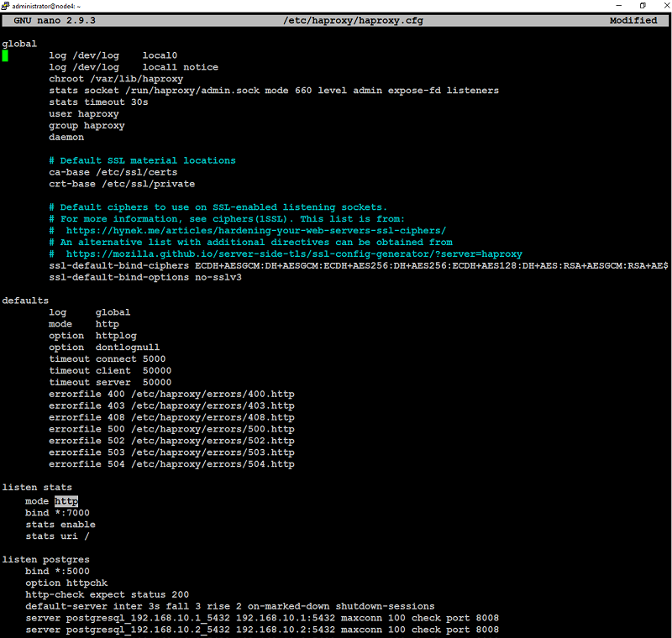Click the 'ssl-default-bind-options no-sslv3' line
Image resolution: width=672 pixels, height=638 pixels.
tap(145, 278)
